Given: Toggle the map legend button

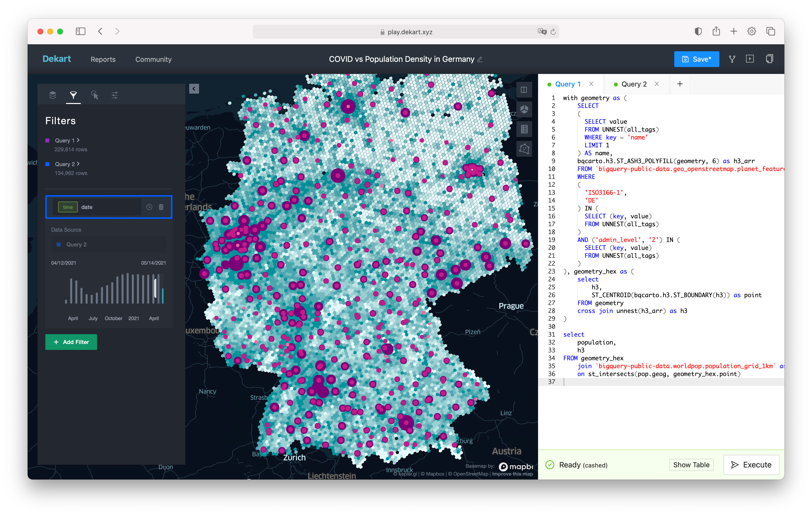Looking at the screenshot, I should (524, 129).
